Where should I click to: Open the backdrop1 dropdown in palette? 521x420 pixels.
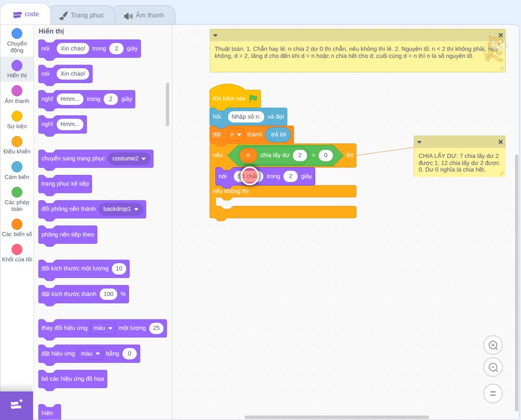tap(121, 209)
